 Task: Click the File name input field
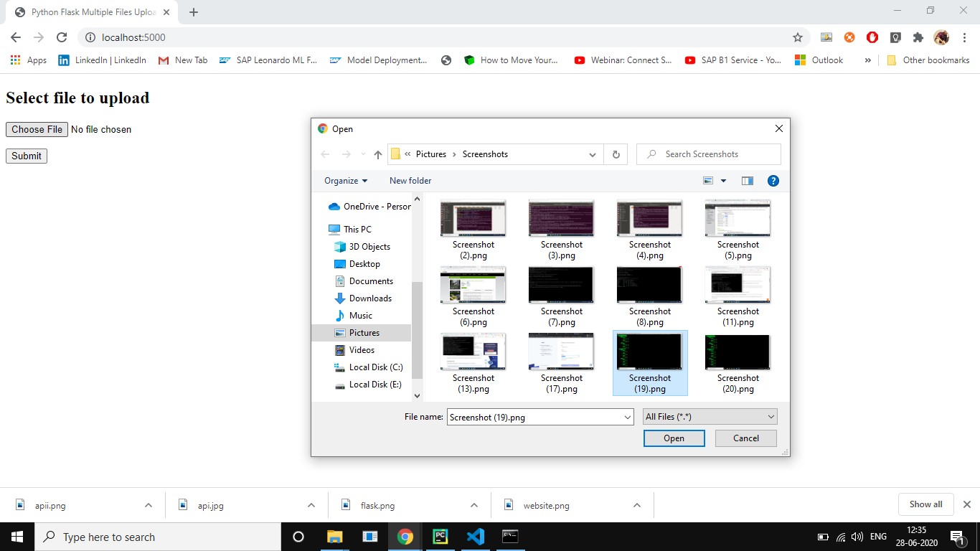click(x=534, y=417)
